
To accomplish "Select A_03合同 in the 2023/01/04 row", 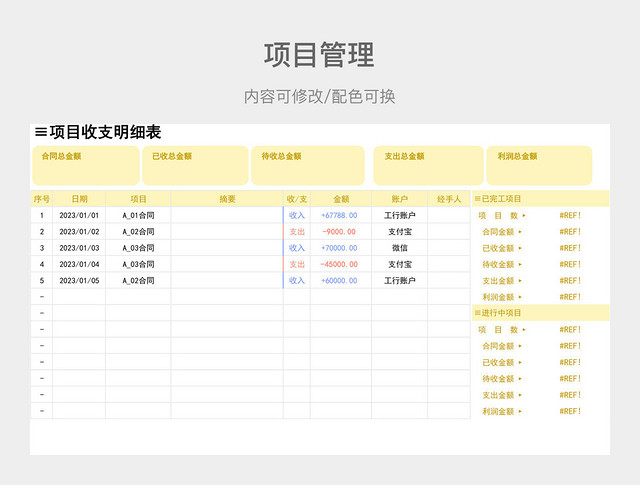I will coord(138,264).
